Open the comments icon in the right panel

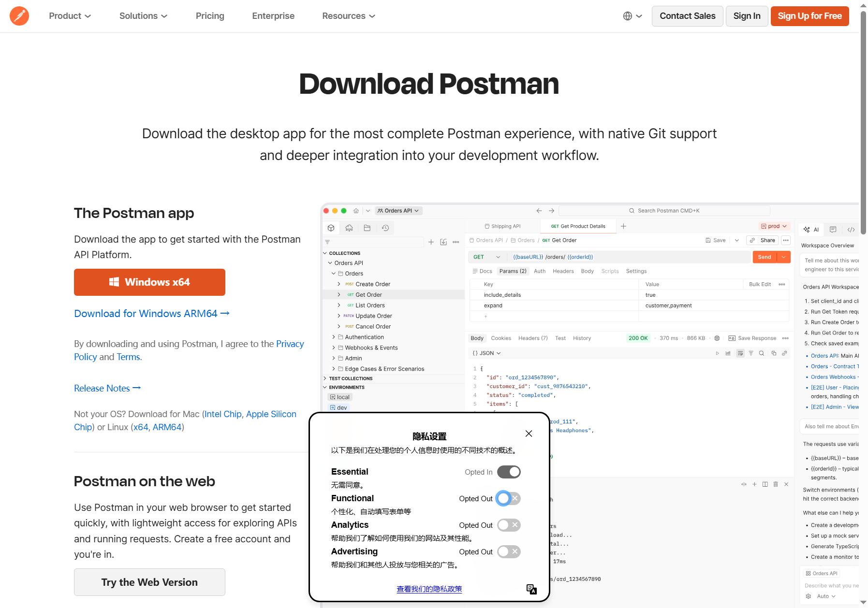(x=833, y=230)
